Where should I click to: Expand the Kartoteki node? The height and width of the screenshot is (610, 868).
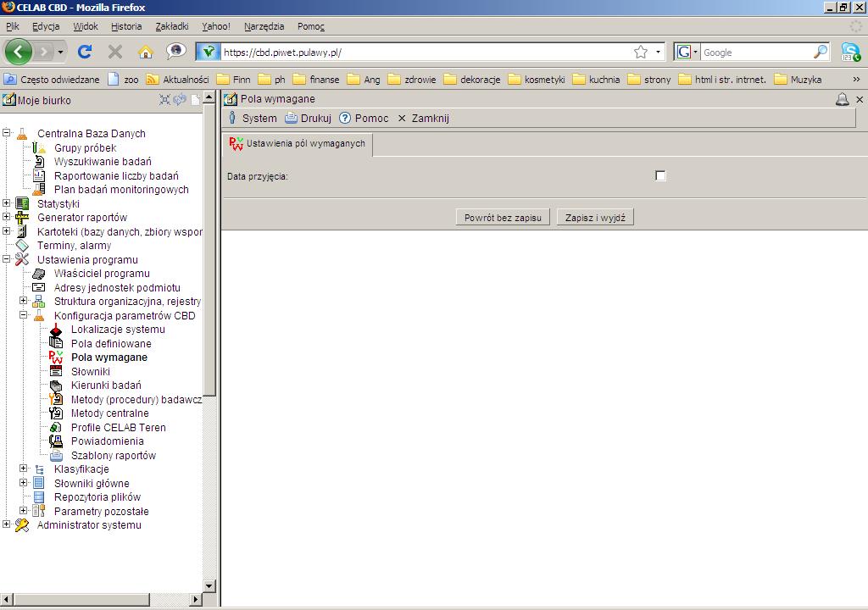click(6, 230)
